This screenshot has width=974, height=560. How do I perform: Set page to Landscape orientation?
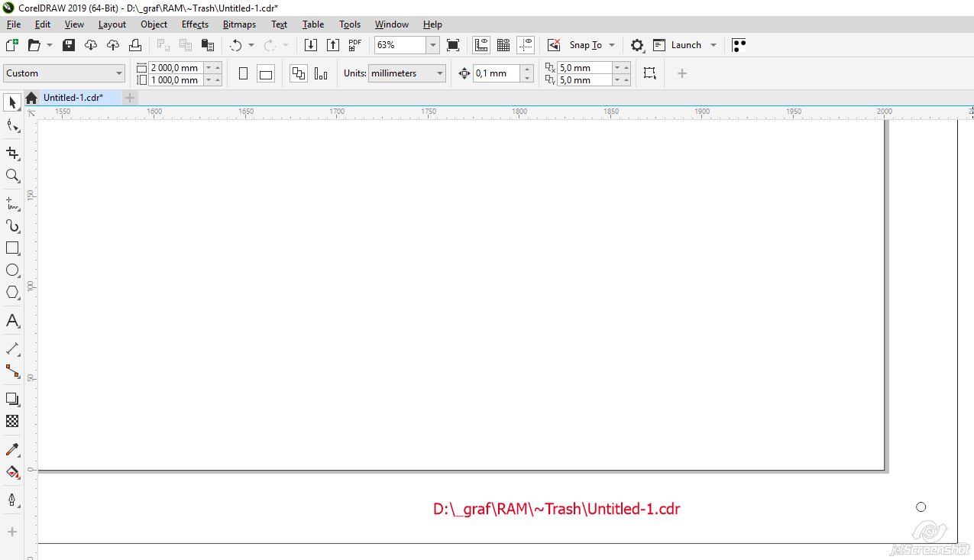266,73
